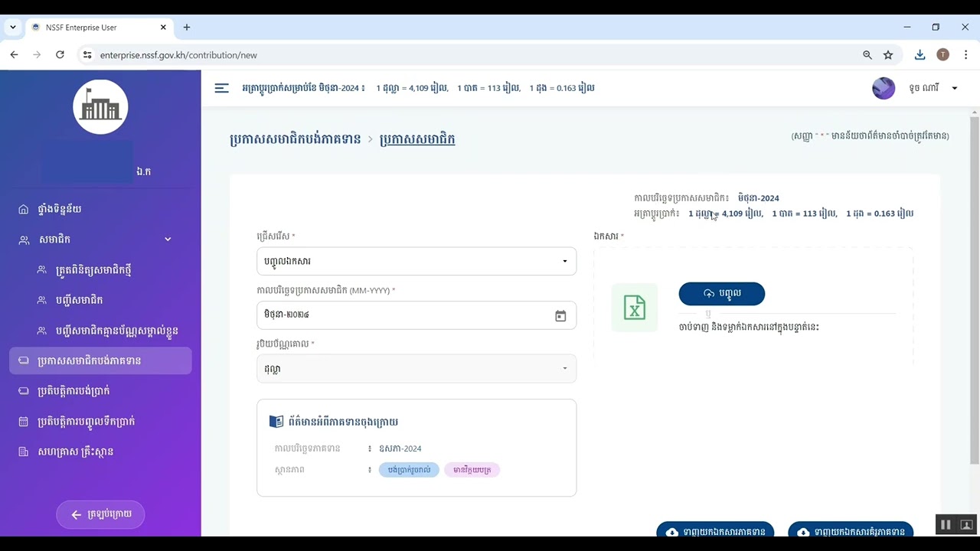Open the members sidebar menu
The height and width of the screenshot is (551, 980).
click(x=100, y=240)
